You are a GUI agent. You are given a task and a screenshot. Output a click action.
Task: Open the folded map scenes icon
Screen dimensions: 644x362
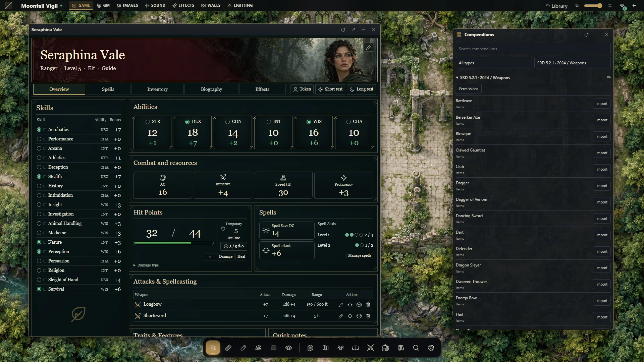(x=325, y=348)
